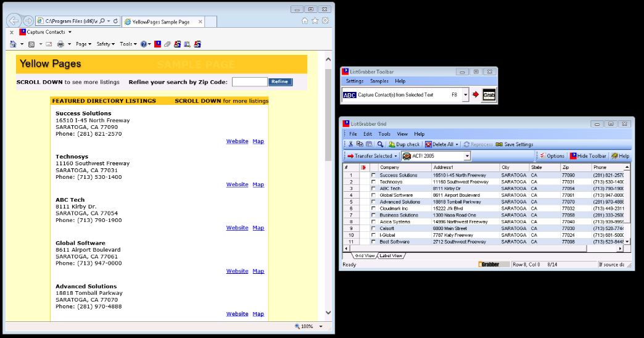Click the Zip Code input field
Screen dimensions: 644x338
point(249,82)
